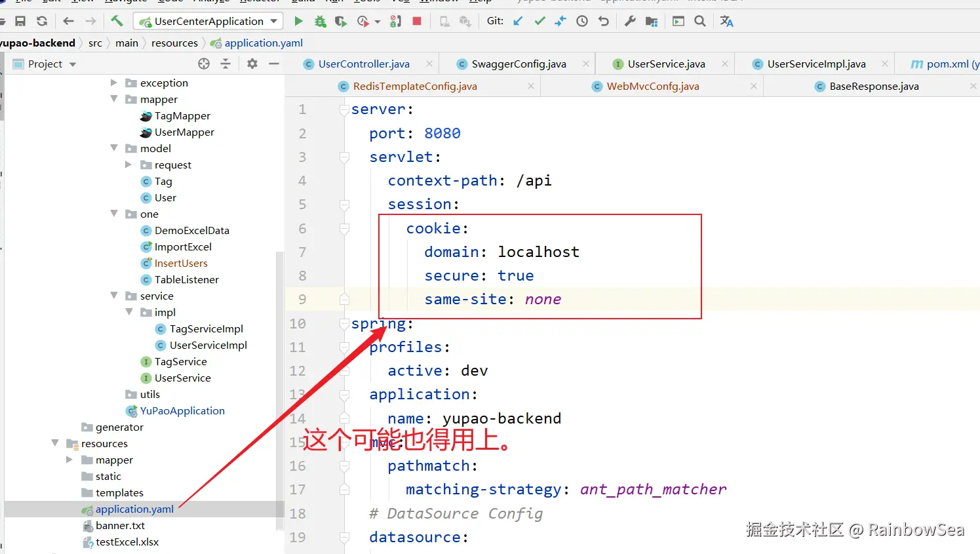Click the Translate icon in toolbar
This screenshot has height=554, width=980.
[726, 21]
